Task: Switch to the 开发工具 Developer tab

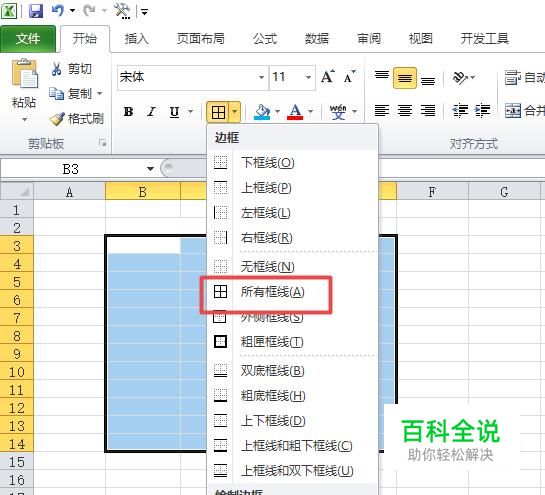Action: (485, 39)
